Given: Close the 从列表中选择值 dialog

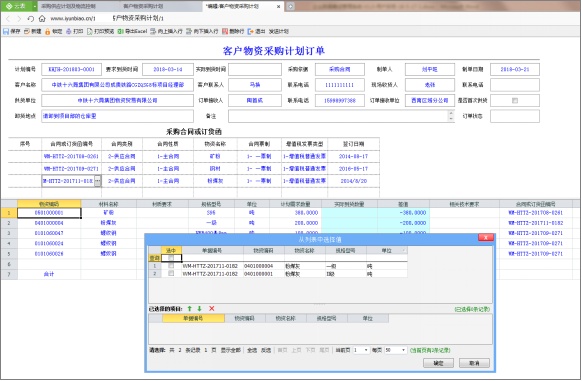Looking at the screenshot, I should tap(485, 238).
